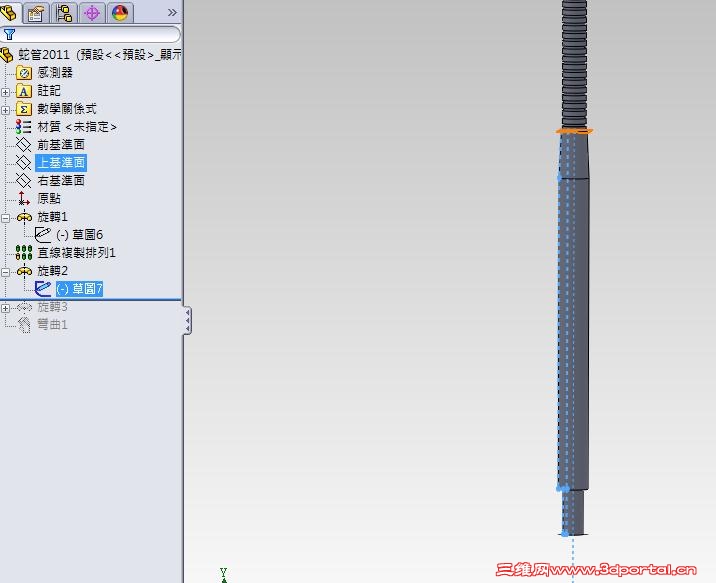716x583 pixels.
Task: Click the 旋轉1 revolve icon
Action: click(24, 216)
